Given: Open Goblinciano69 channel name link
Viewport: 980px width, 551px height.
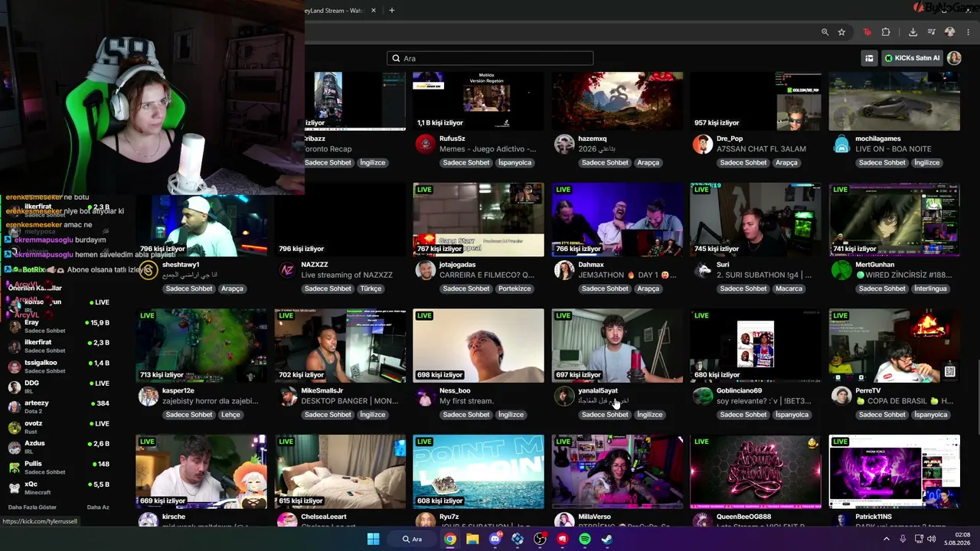Looking at the screenshot, I should point(739,391).
